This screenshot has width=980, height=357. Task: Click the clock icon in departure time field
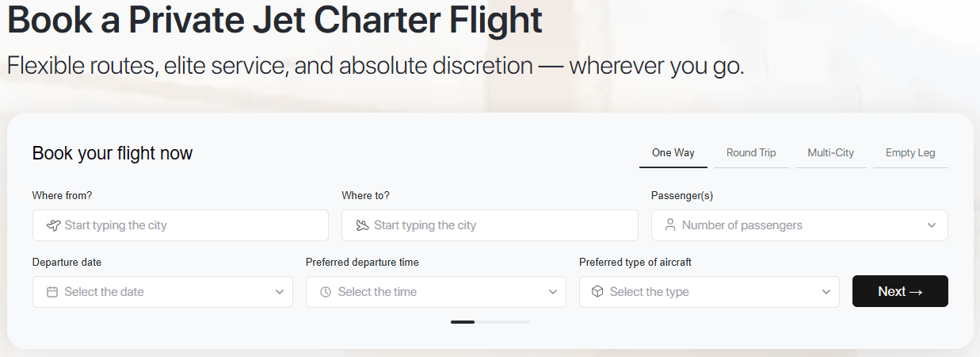click(x=326, y=292)
